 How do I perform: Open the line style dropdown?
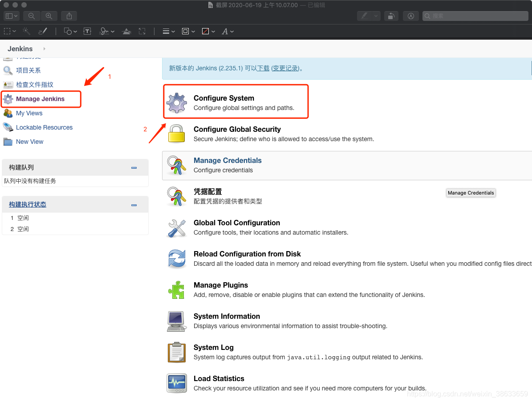(169, 31)
